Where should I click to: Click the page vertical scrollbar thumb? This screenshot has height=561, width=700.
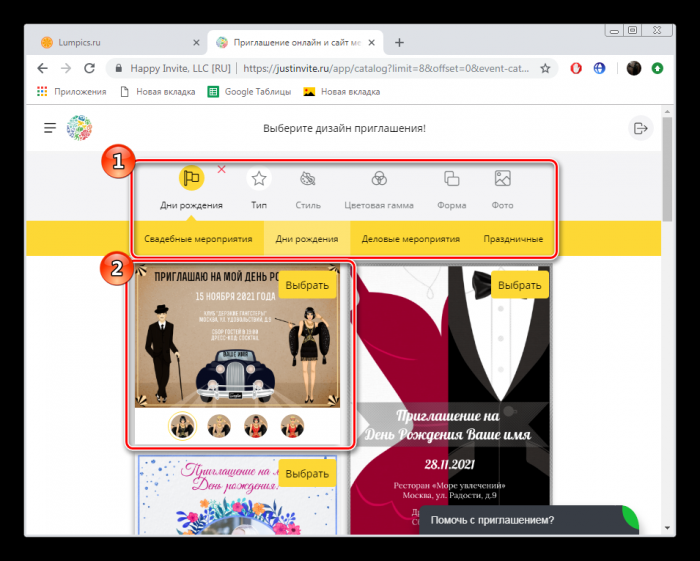click(667, 170)
